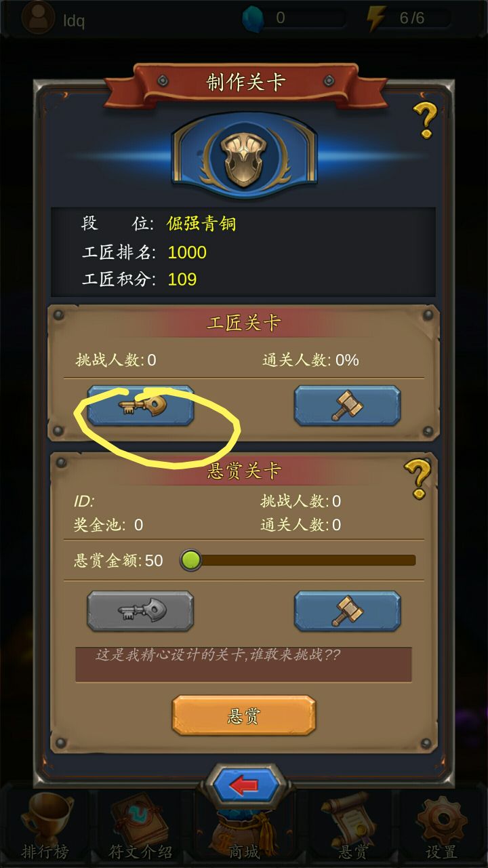Tap the lightning energy icon
This screenshot has width=488, height=868.
click(x=375, y=18)
